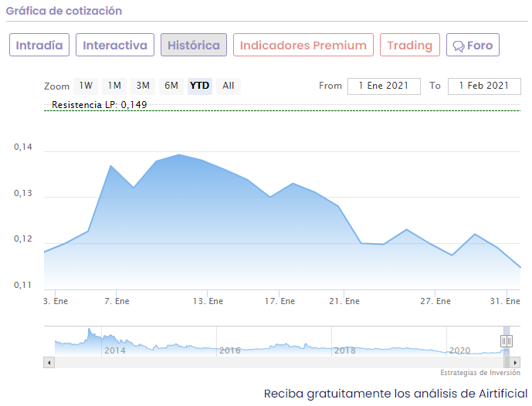The image size is (532, 406).
Task: Click the speech bubble icon in Foro
Action: [x=459, y=46]
